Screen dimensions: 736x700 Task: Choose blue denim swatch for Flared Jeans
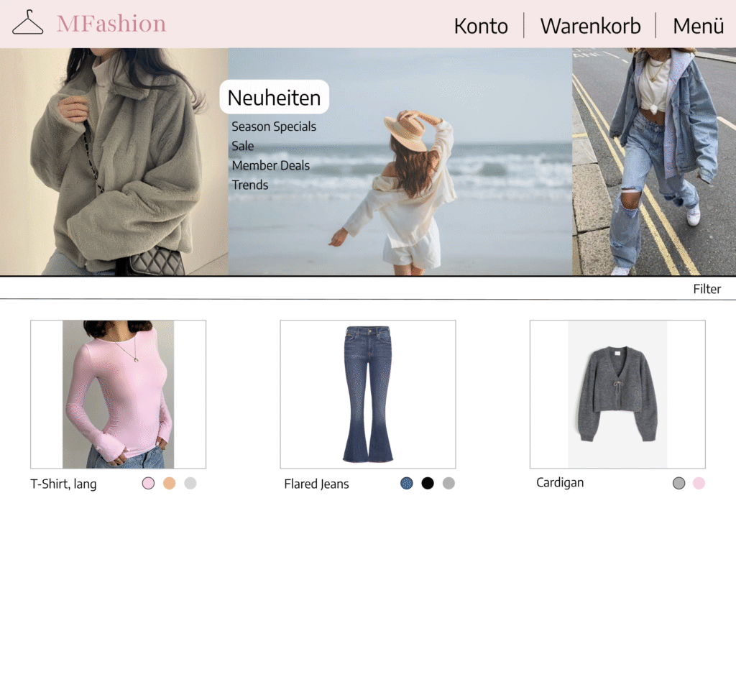407,483
